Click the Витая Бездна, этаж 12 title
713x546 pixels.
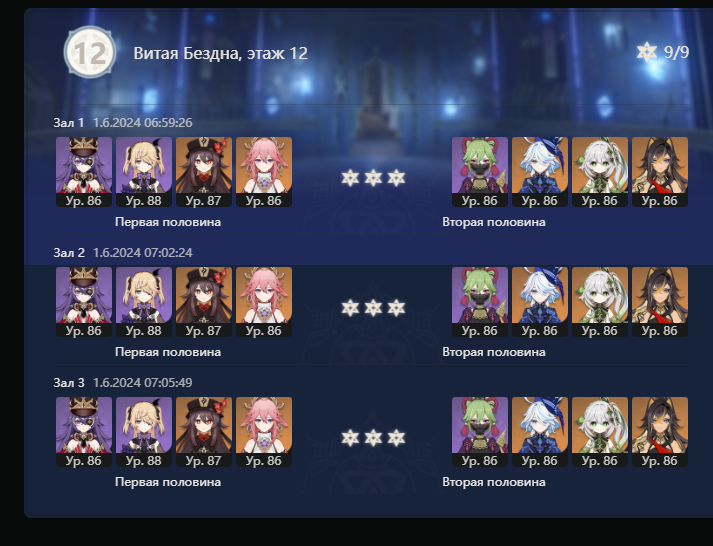[x=221, y=53]
